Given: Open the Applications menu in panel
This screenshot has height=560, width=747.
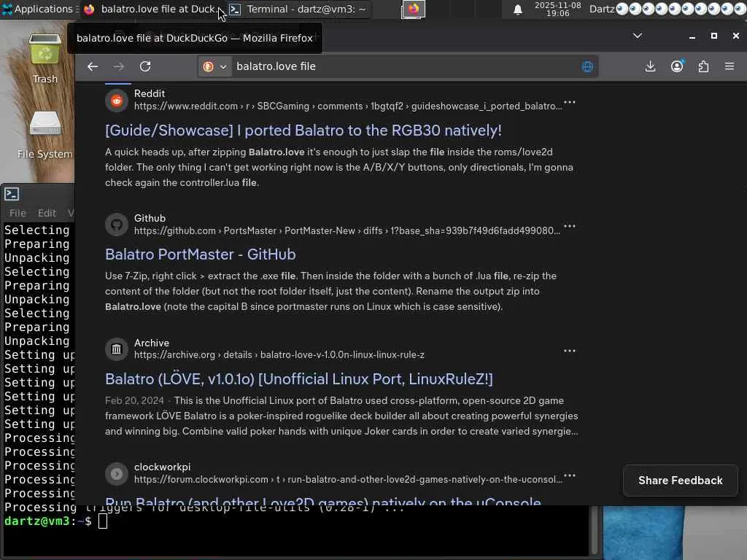Looking at the screenshot, I should point(40,9).
